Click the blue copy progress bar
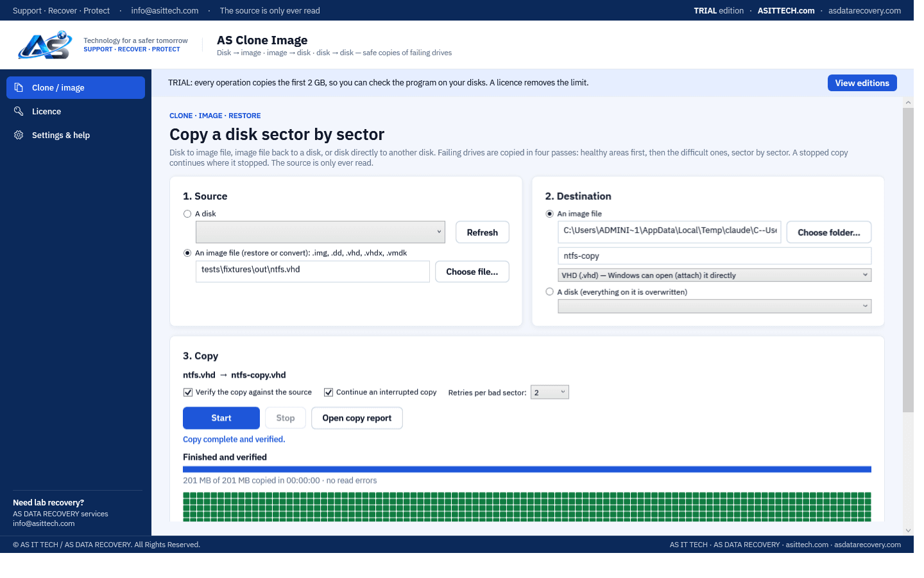The height and width of the screenshot is (578, 924). pyautogui.click(x=527, y=469)
